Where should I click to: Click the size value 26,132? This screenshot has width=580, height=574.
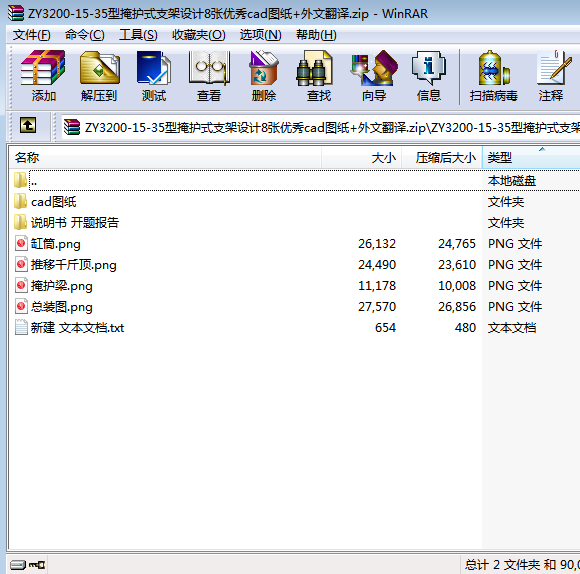[x=377, y=244]
